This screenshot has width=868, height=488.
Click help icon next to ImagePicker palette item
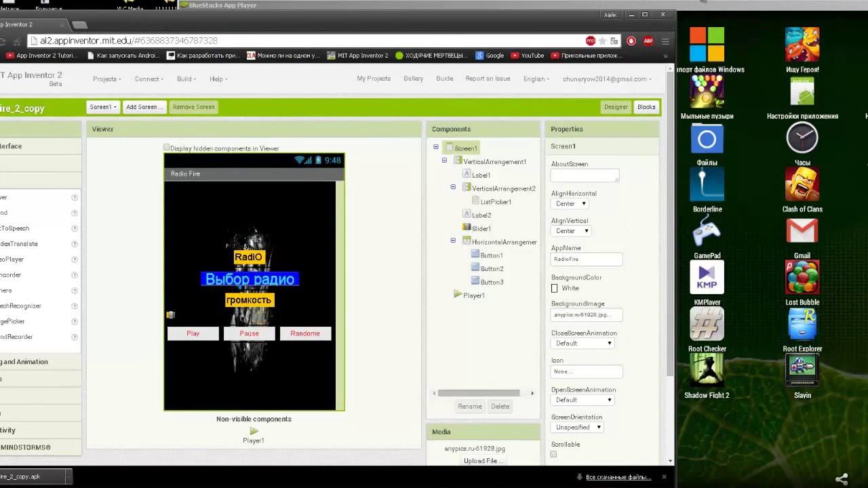pos(75,321)
